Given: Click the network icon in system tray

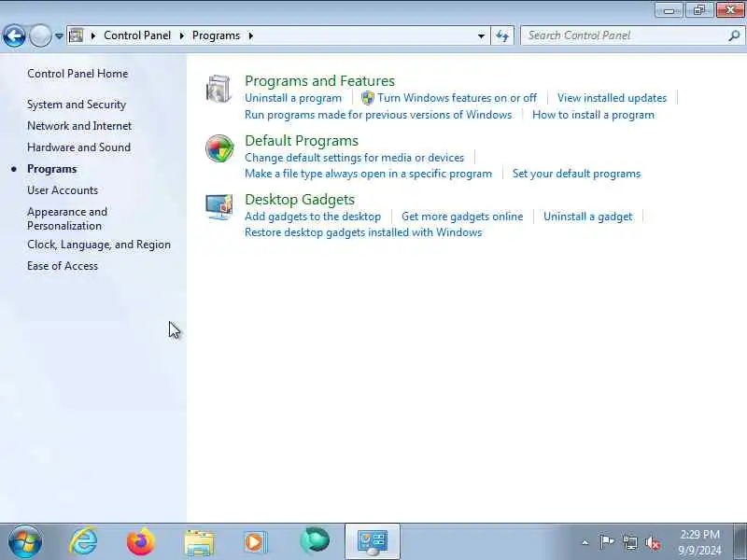Looking at the screenshot, I should coord(629,542).
